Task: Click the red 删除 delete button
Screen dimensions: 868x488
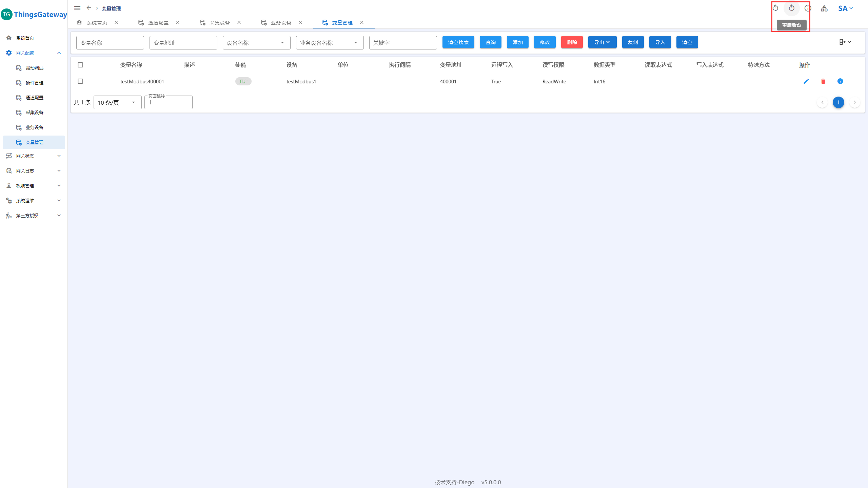Action: click(572, 42)
